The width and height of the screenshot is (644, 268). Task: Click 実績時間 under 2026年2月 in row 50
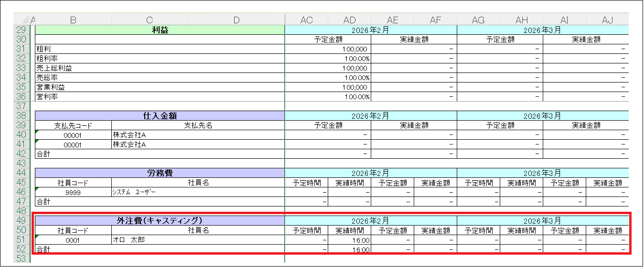coord(349,230)
